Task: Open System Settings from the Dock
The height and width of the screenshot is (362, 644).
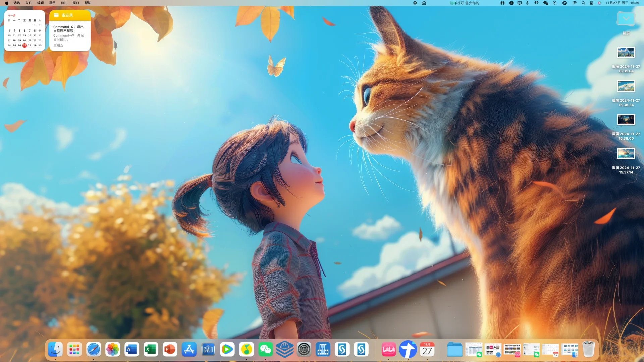Action: [x=304, y=350]
